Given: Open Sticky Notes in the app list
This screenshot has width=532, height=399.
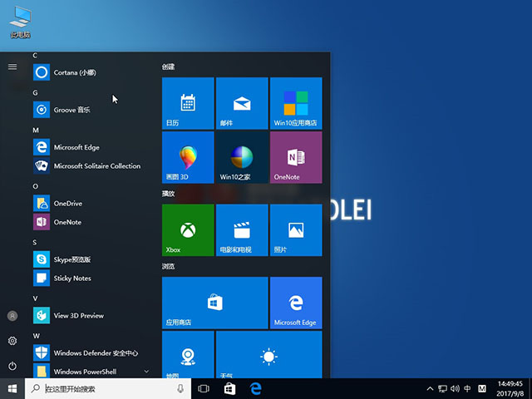Looking at the screenshot, I should pyautogui.click(x=91, y=278).
